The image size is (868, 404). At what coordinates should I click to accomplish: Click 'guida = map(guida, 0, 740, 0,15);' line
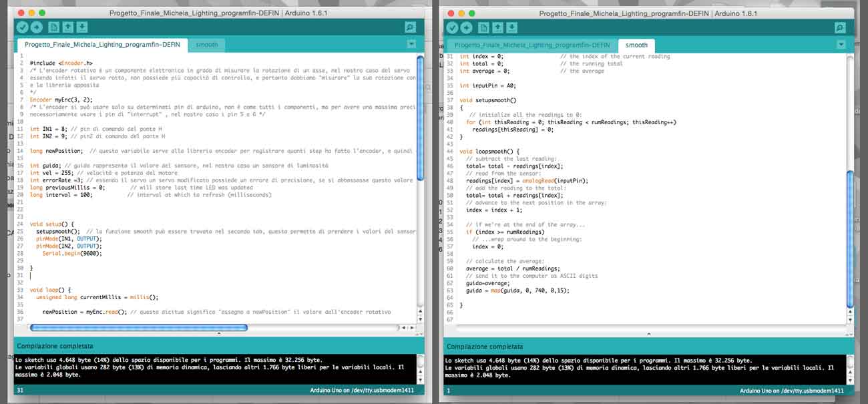click(x=517, y=290)
